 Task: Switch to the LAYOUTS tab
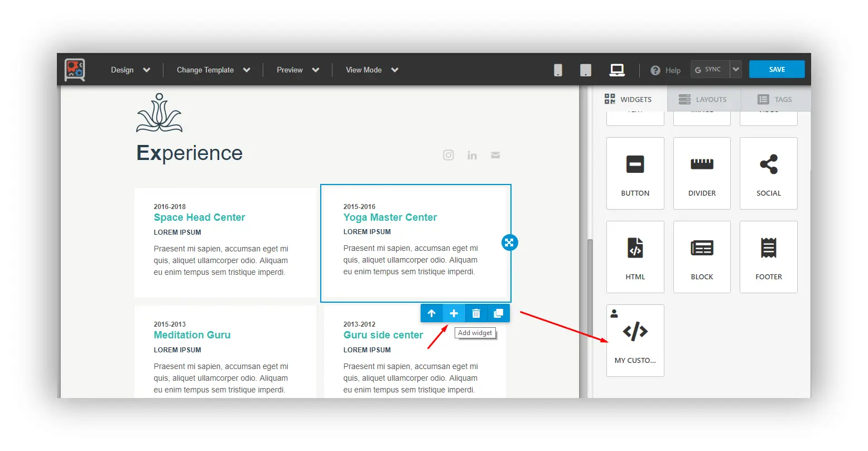coord(703,99)
